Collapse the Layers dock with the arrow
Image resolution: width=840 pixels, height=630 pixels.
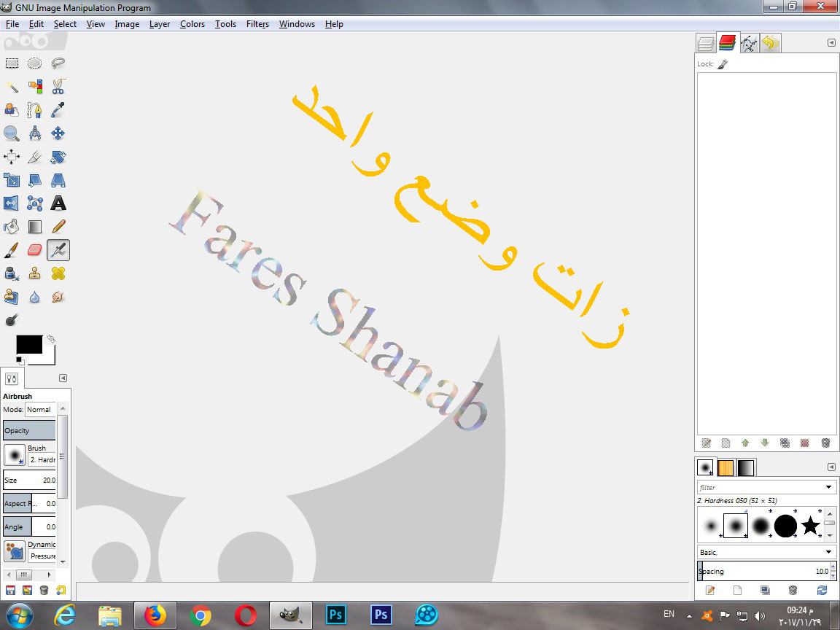[831, 43]
